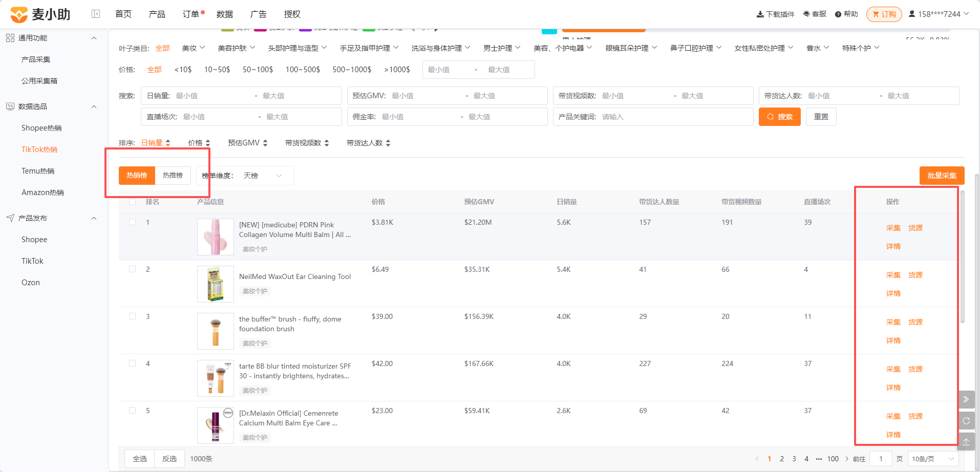Focus the 日销量 最小值 input
This screenshot has height=472, width=980.
[212, 96]
